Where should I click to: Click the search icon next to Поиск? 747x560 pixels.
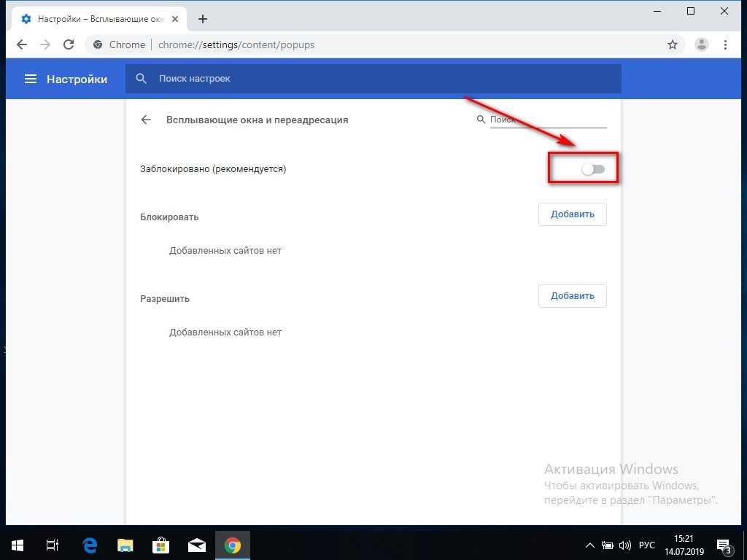pyautogui.click(x=481, y=119)
